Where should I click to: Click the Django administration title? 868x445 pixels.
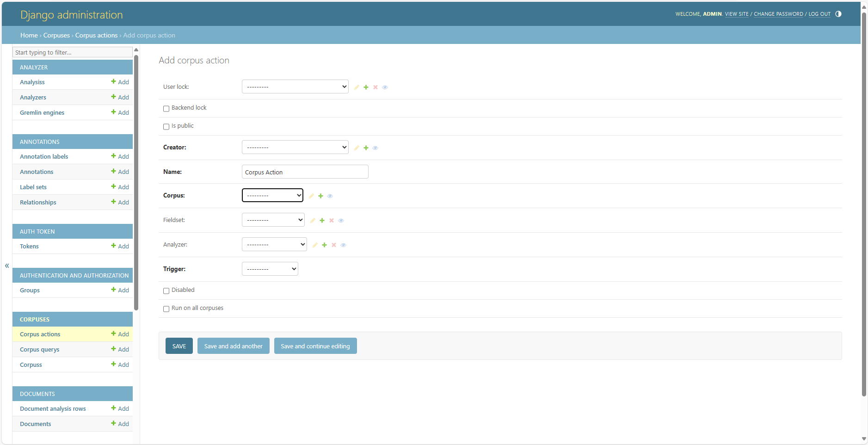pos(72,15)
